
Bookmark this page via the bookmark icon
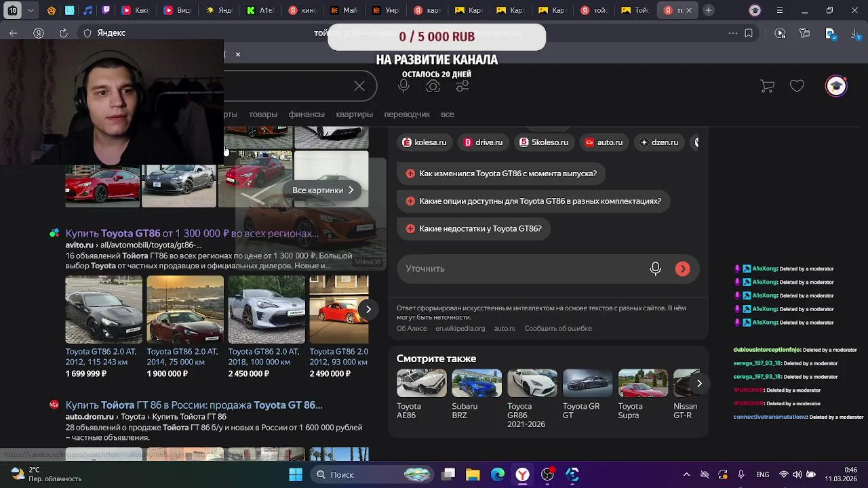(x=749, y=33)
